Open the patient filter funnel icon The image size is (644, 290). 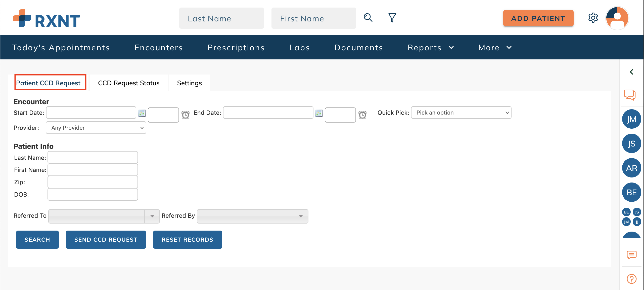pyautogui.click(x=392, y=18)
